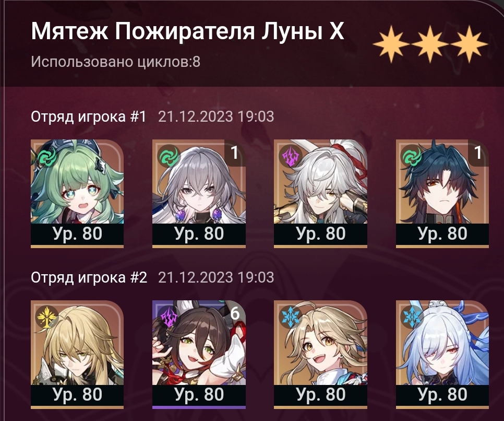This screenshot has width=504, height=421.
Task: Click the three gold stars rating
Action: 430,44
